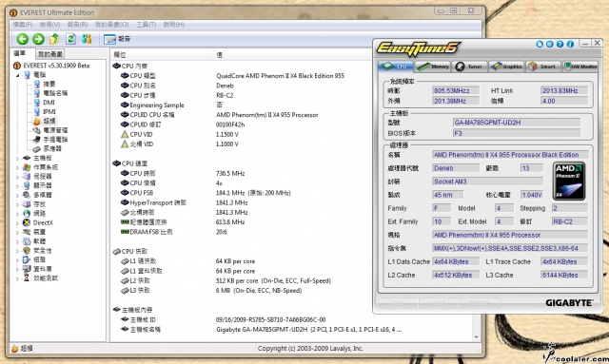Select the 電腦名稱 tree item

point(55,93)
